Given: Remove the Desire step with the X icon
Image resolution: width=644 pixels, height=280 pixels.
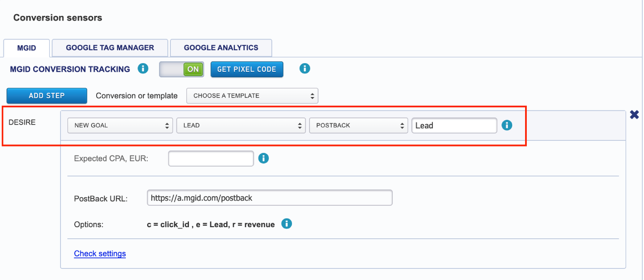Looking at the screenshot, I should [634, 115].
